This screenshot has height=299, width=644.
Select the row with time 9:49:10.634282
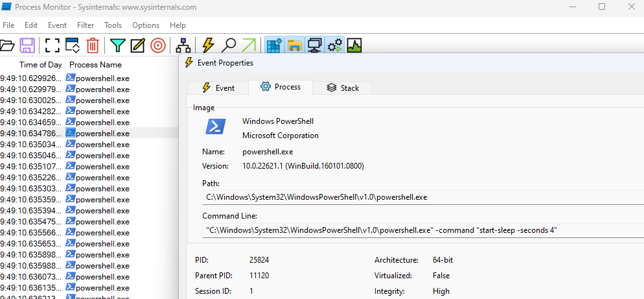click(x=89, y=111)
